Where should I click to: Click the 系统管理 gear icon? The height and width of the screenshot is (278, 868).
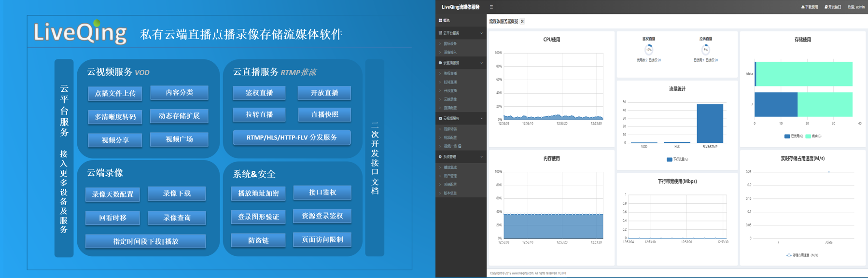(x=440, y=157)
